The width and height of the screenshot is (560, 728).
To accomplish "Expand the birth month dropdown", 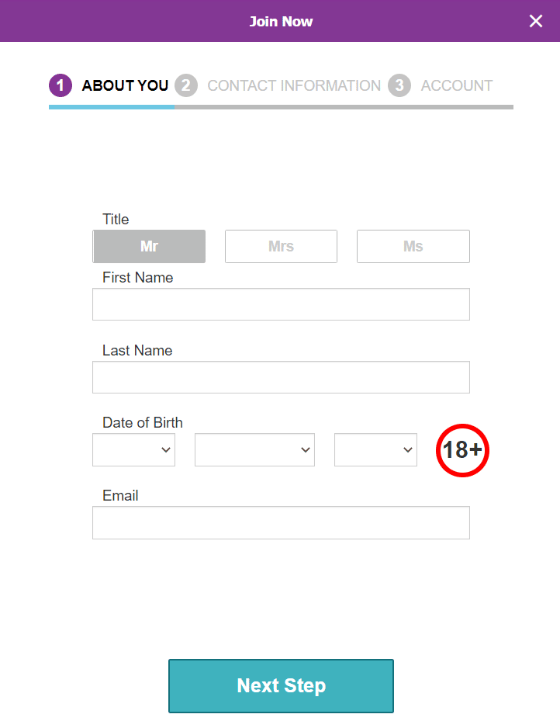I will tap(254, 450).
